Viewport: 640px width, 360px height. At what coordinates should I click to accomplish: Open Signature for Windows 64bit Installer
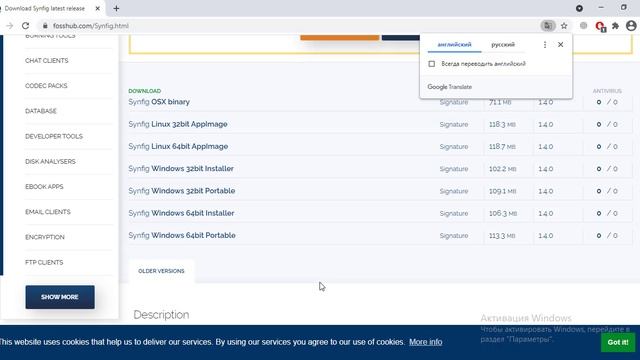(x=454, y=213)
